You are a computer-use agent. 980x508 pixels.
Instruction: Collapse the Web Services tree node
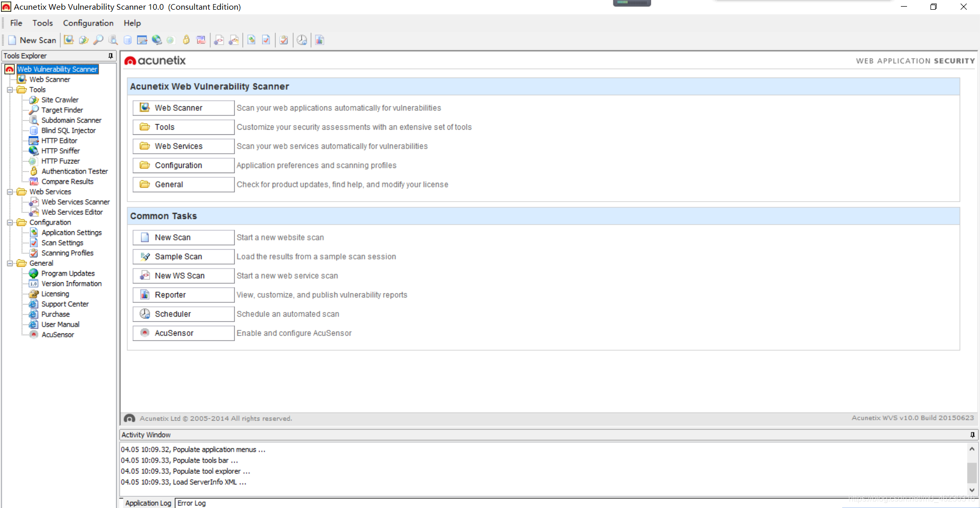[10, 192]
